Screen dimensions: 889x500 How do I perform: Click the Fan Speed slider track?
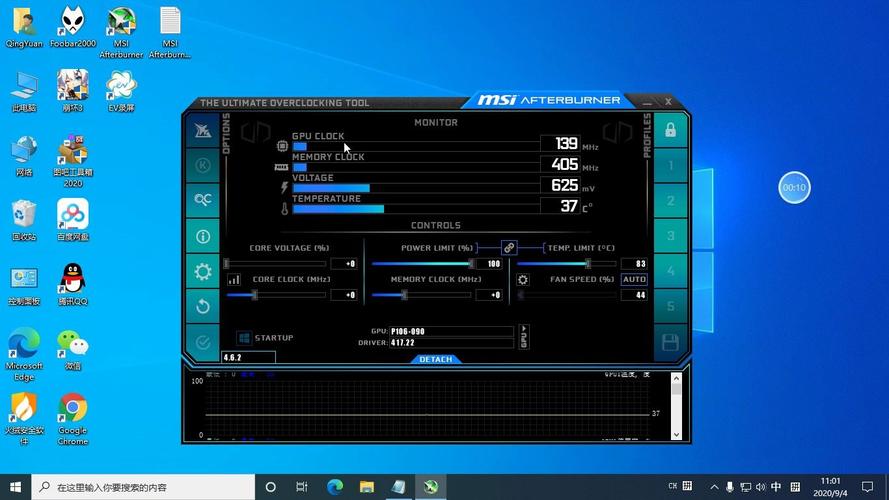pyautogui.click(x=567, y=295)
